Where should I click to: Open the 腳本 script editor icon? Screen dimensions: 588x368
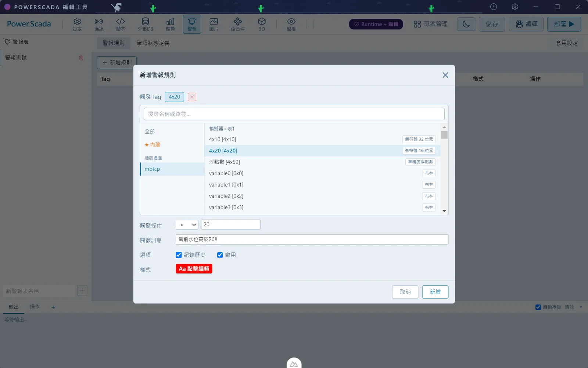121,24
